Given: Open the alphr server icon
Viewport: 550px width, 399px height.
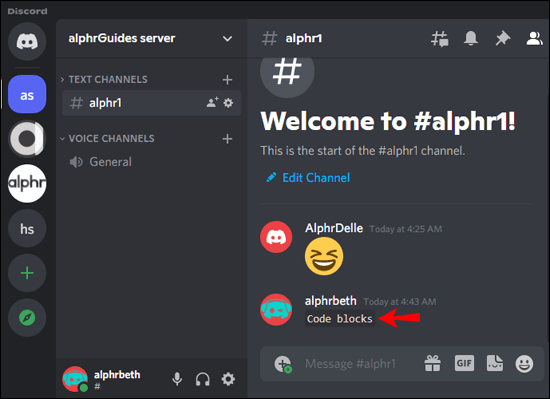Looking at the screenshot, I should pos(27,183).
